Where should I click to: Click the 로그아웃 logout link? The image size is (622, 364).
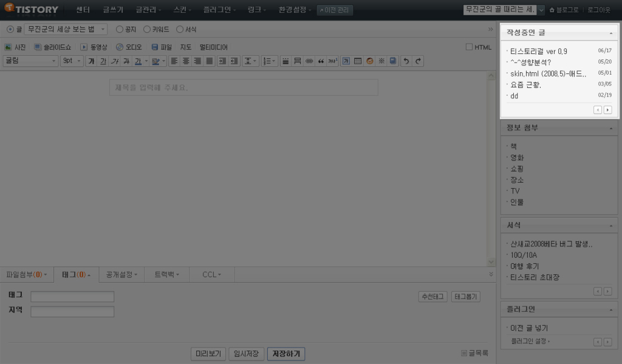point(599,10)
